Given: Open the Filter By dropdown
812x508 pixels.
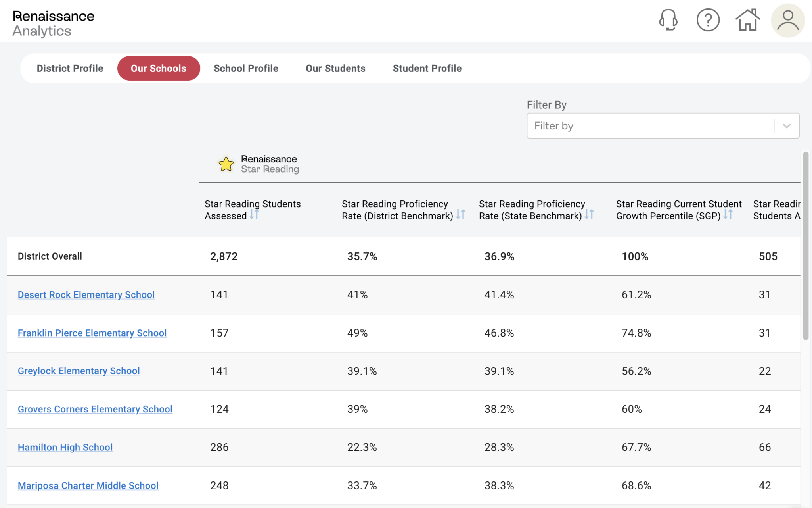Looking at the screenshot, I should click(650, 126).
